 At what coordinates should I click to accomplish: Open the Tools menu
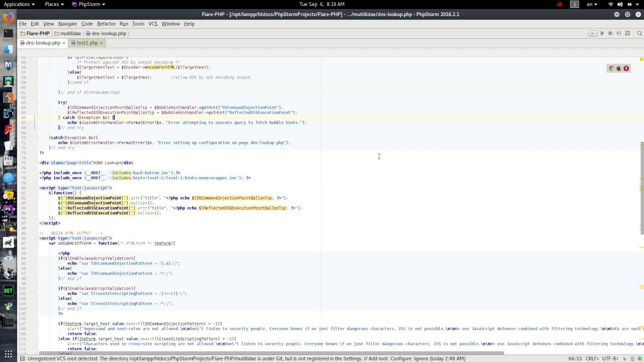138,24
